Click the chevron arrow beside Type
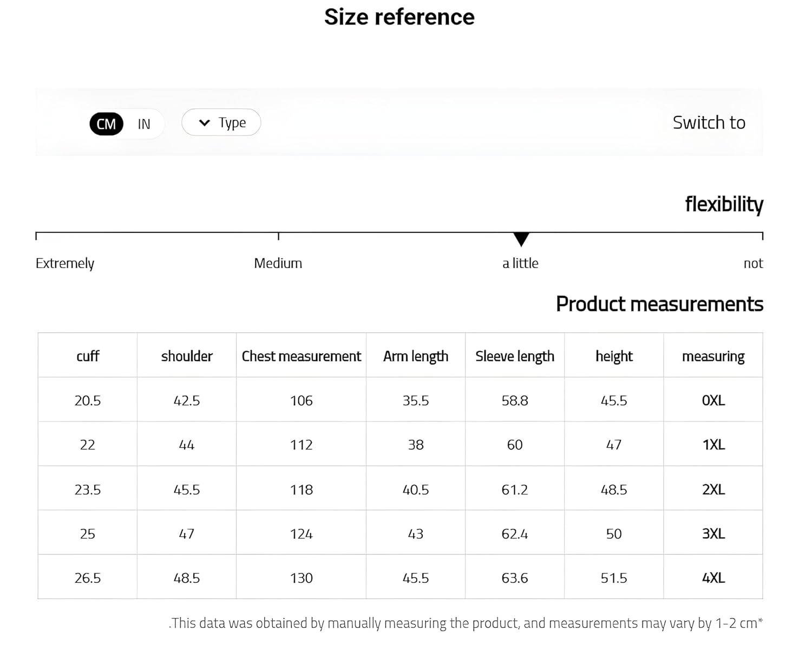 [x=204, y=123]
